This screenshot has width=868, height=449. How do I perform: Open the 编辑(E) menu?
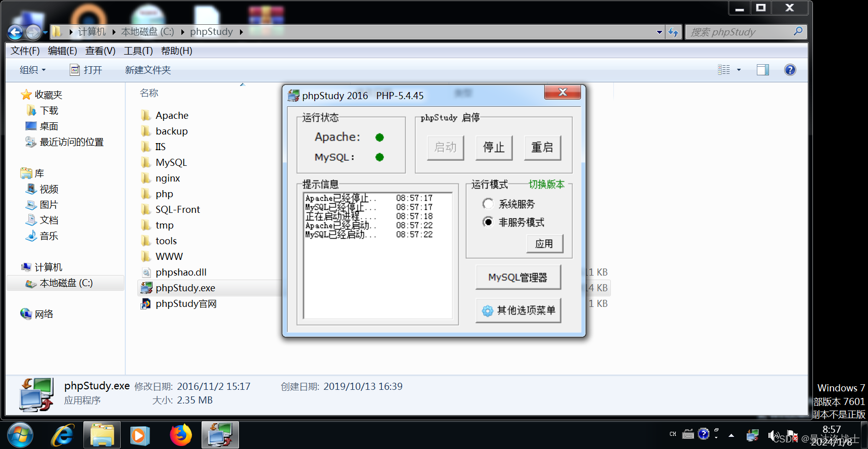point(63,51)
